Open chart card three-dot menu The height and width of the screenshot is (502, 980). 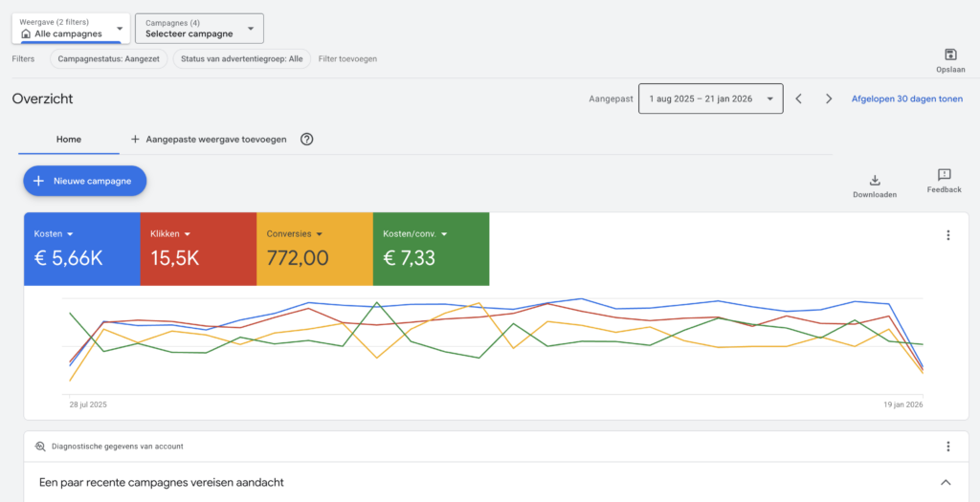coord(947,235)
